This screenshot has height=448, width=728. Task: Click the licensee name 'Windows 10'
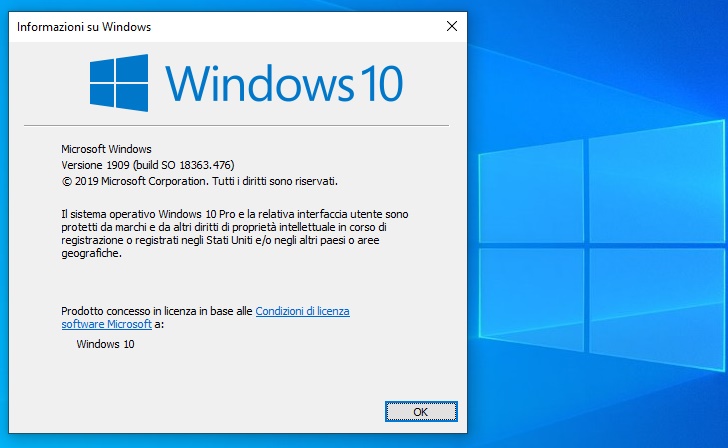pyautogui.click(x=105, y=344)
